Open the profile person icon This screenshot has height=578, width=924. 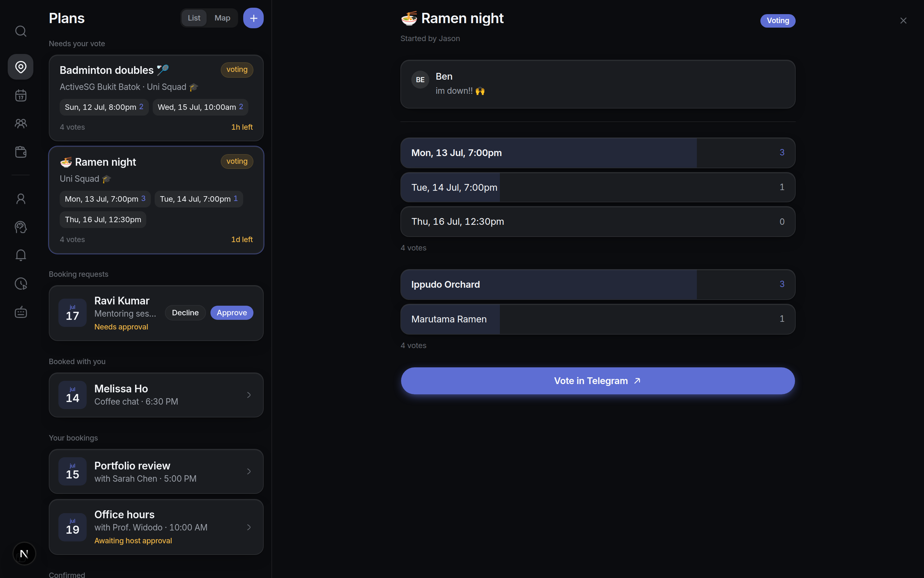pos(21,199)
